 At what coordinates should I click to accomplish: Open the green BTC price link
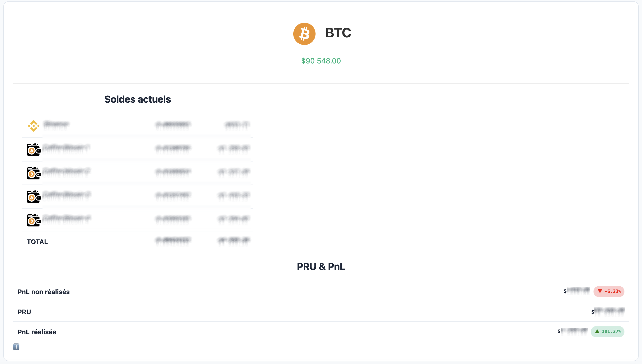[x=321, y=61]
